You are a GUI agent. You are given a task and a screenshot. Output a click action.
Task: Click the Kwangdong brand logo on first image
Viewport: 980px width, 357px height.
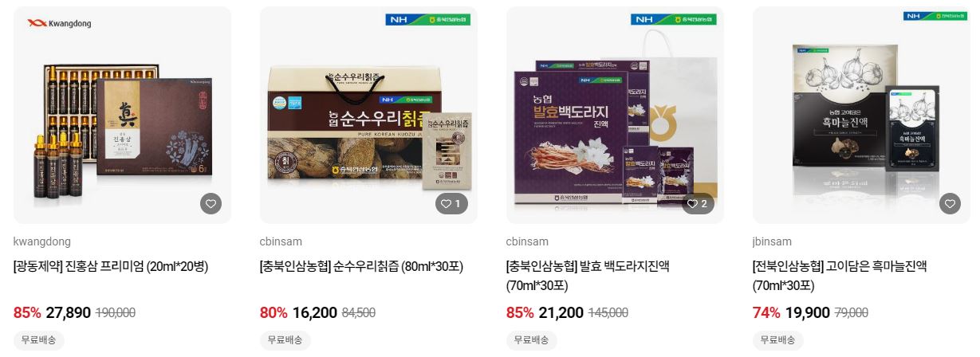59,24
